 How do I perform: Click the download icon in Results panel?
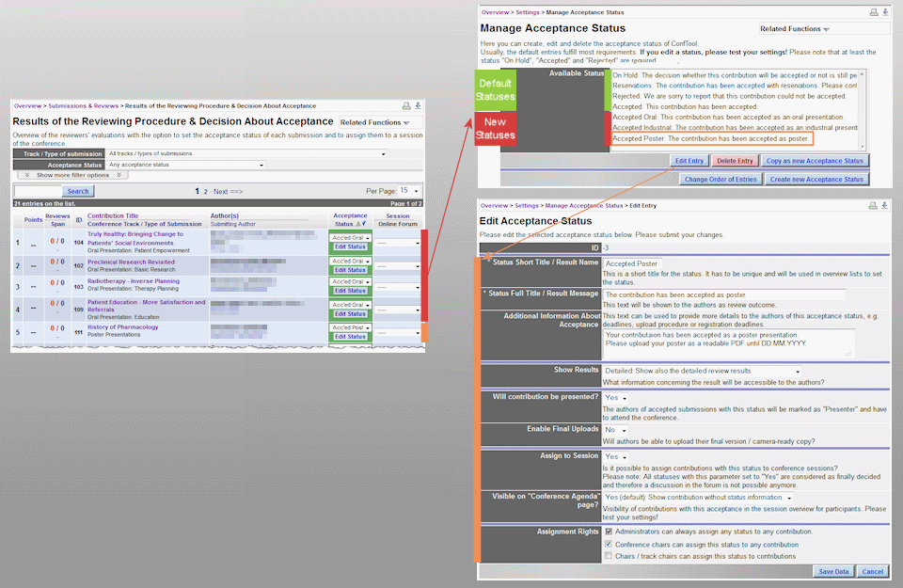coord(418,105)
